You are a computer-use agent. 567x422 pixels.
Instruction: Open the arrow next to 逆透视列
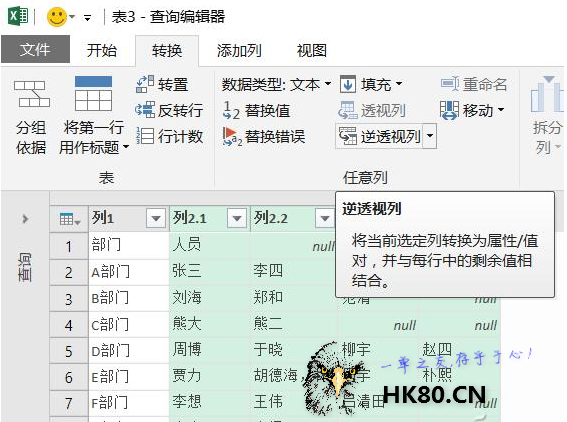[x=430, y=136]
